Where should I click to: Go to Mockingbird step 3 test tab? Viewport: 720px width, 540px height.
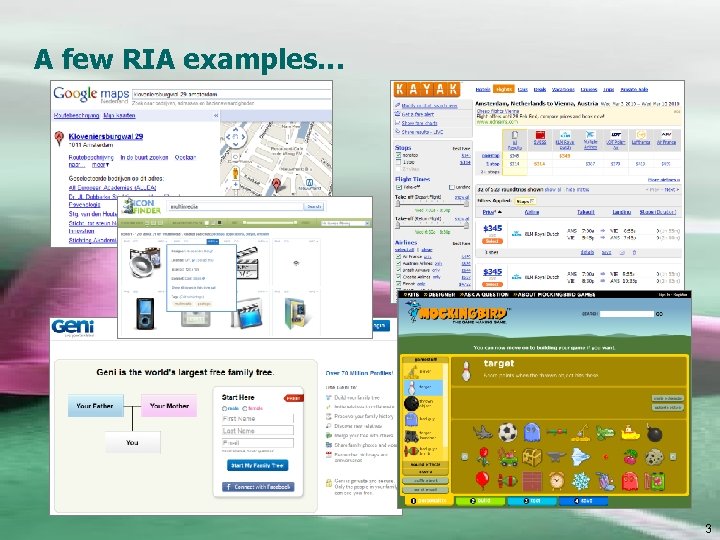coord(532,501)
